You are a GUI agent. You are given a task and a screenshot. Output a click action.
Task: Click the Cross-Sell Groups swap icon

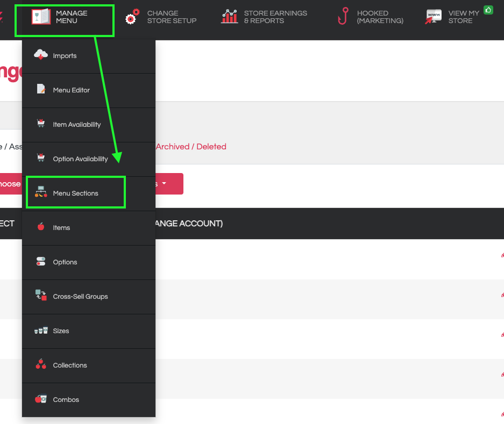(41, 295)
